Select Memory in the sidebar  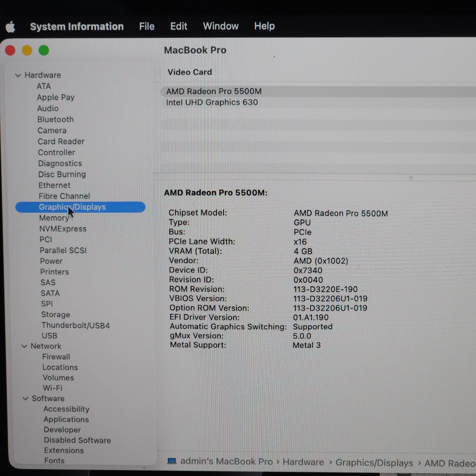point(54,218)
